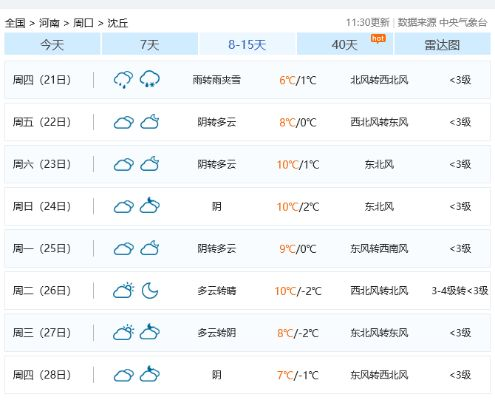The width and height of the screenshot is (495, 400).
Task: Click the daytime overcast icon for 周五 (22日)
Action: tap(124, 122)
